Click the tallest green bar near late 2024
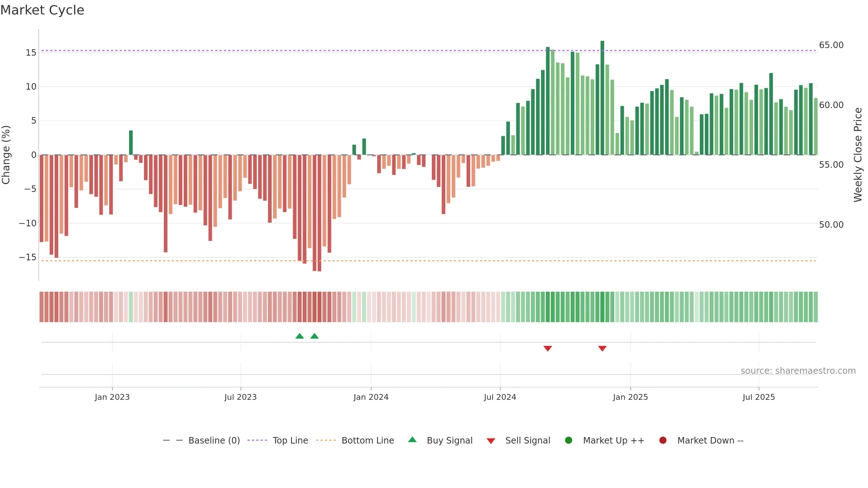The image size is (868, 488). coord(602,98)
